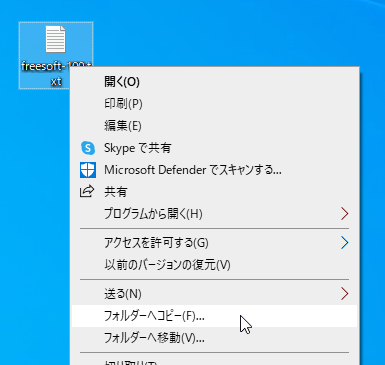The image size is (385, 365).
Task: Expand the アクセスを許可する submenu arrow
Action: coord(345,243)
